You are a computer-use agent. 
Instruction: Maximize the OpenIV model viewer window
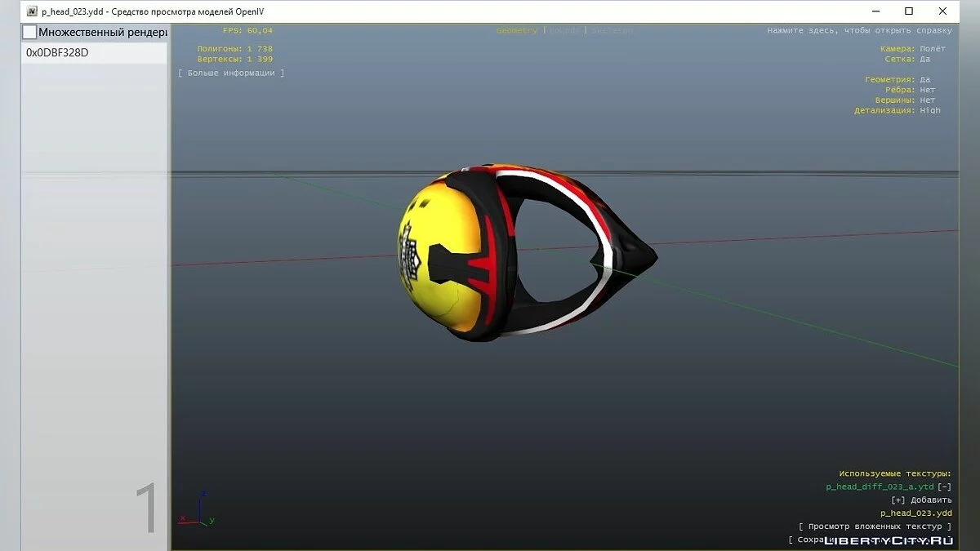coord(909,11)
